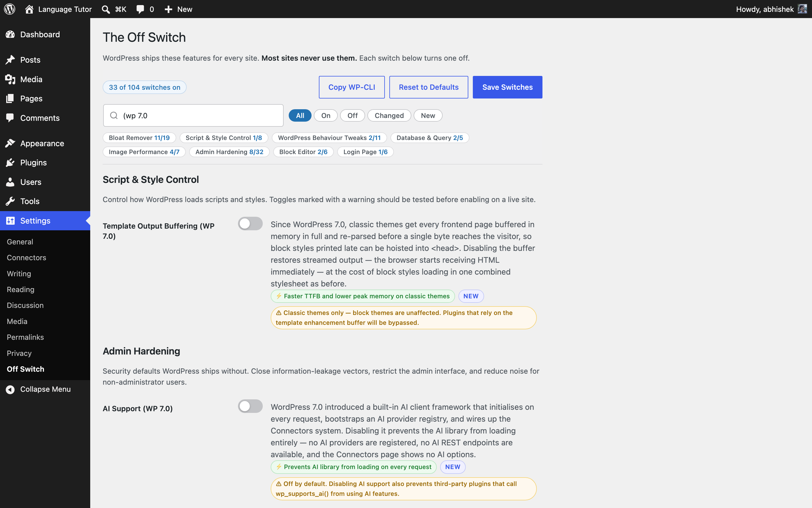
Task: Click the Dashboard gauge icon
Action: (10, 34)
